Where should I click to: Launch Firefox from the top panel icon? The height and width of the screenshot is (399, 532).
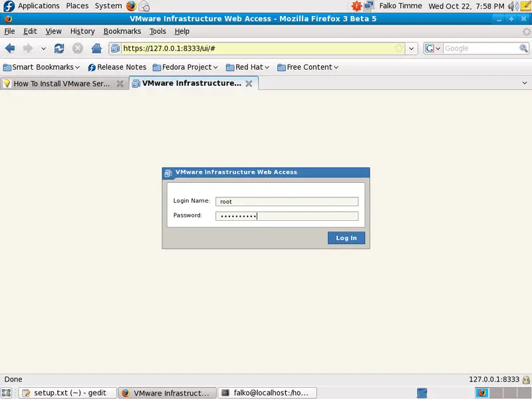point(131,6)
